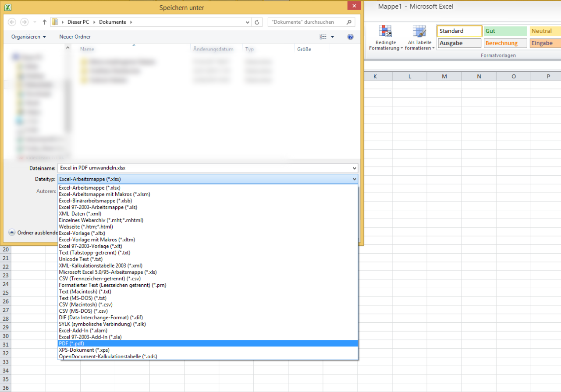
Task: Select Excel 97-2003-Vorlage (*.xlt)
Action: 208,246
